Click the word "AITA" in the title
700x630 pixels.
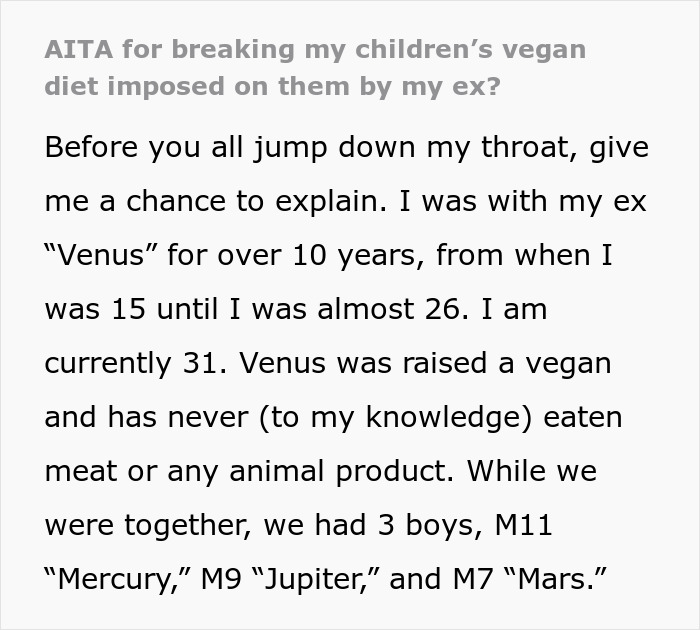(x=79, y=49)
